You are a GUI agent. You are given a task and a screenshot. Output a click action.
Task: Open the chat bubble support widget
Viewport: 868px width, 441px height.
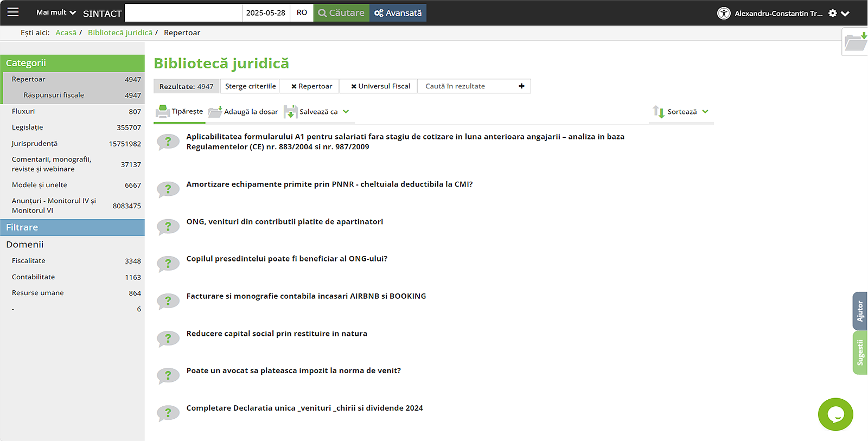tap(835, 414)
